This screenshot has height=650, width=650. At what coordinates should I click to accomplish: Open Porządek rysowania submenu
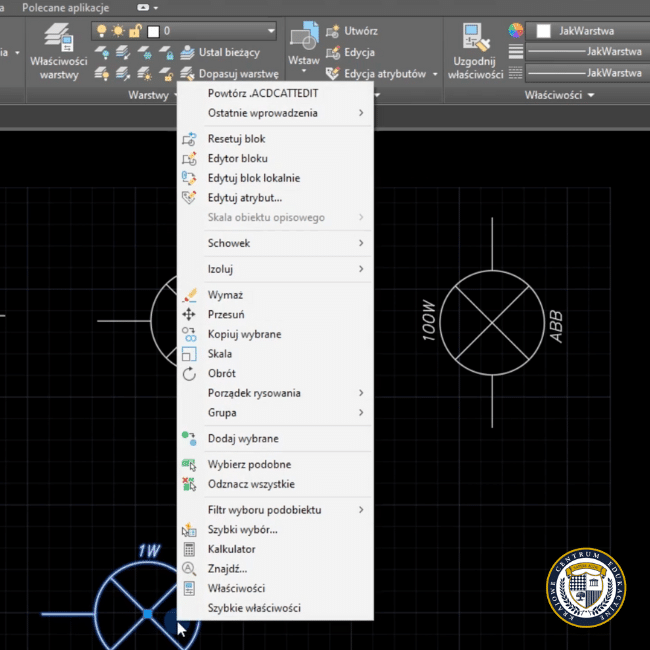[276, 393]
